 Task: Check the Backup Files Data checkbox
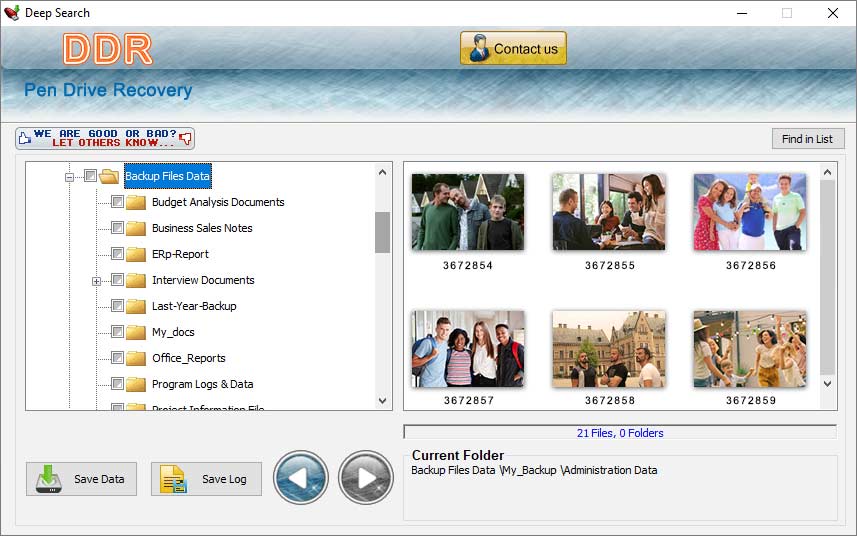pyautogui.click(x=91, y=175)
